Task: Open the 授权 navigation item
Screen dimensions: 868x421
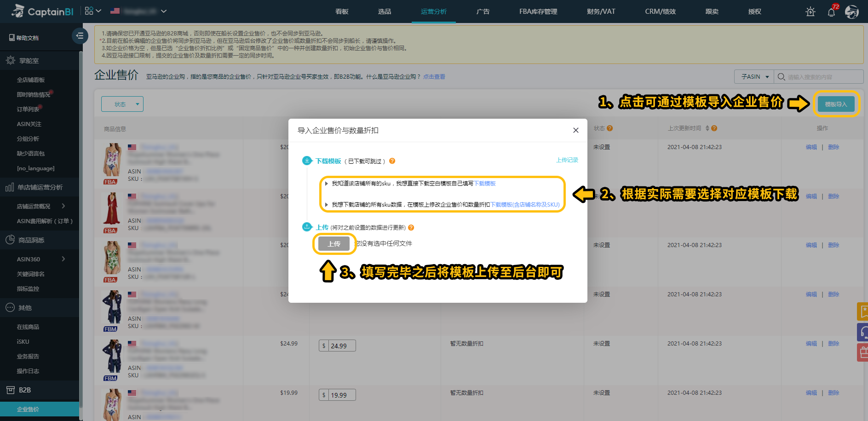Action: pyautogui.click(x=755, y=12)
